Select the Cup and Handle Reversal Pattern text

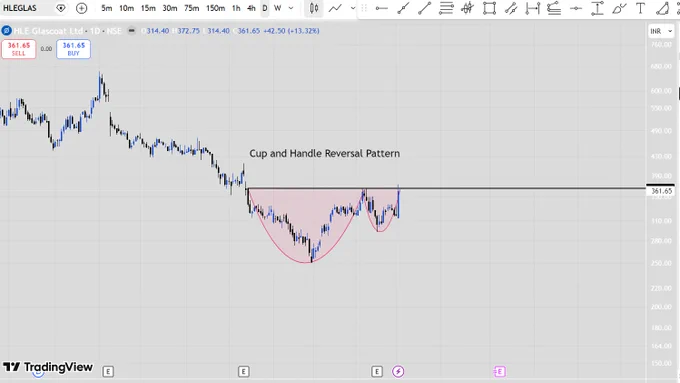pos(324,154)
